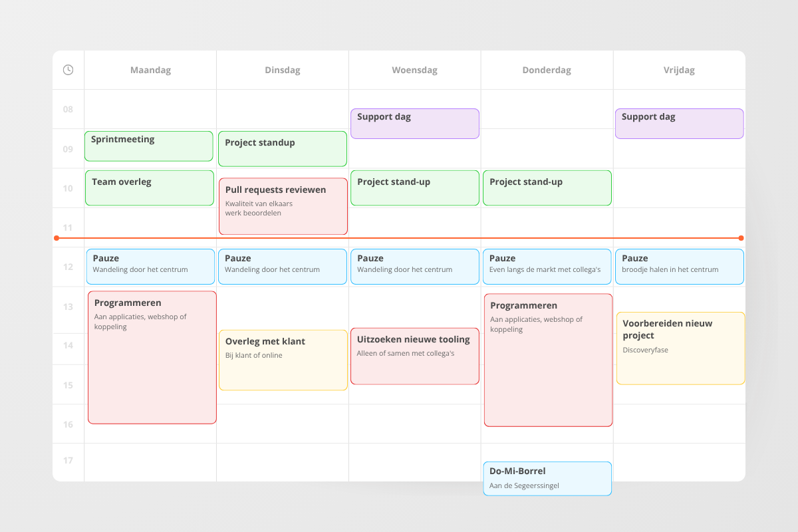
Task: Open the Sprintmeeting event on Monday
Action: (148, 146)
